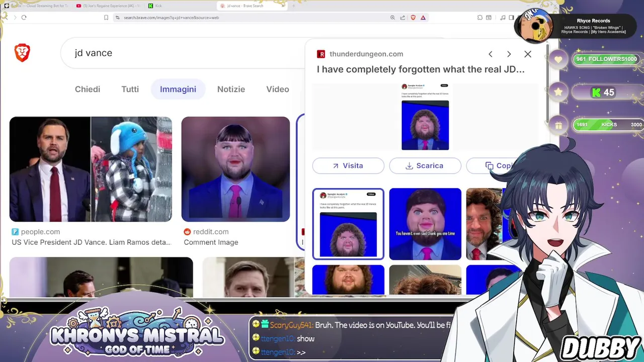Click the address bar URL
This screenshot has height=362, width=644.
click(x=172, y=17)
